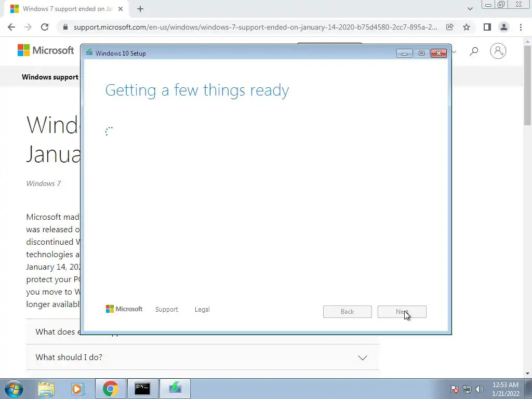
Task: Reload the page in Chrome
Action: tap(45, 27)
